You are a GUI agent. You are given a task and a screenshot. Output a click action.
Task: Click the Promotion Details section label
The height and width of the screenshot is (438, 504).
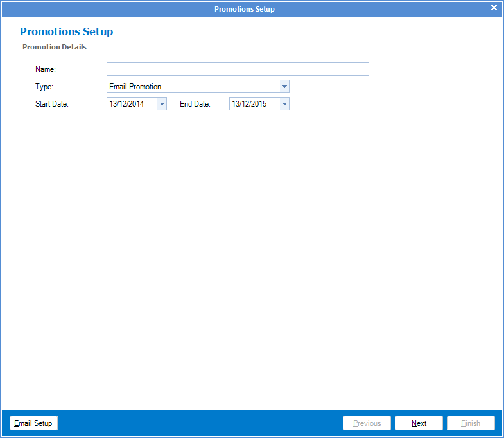55,47
